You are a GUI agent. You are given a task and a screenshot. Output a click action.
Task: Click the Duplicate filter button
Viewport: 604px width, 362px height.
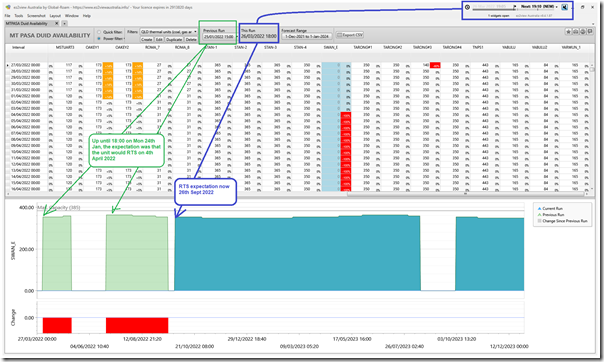pos(174,40)
